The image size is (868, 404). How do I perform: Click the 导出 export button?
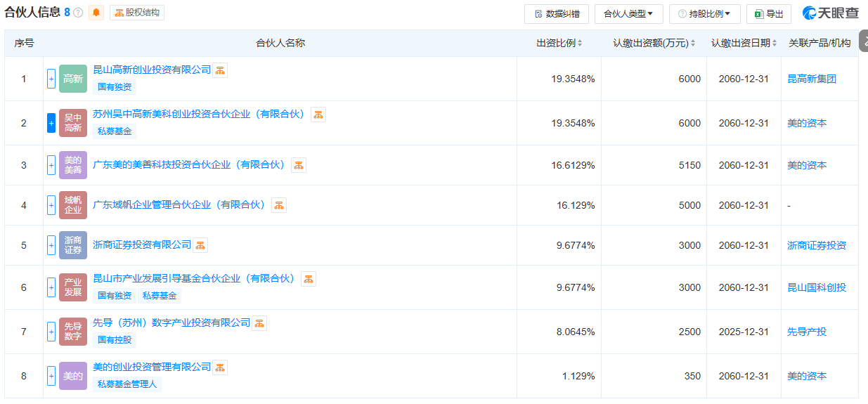[768, 14]
